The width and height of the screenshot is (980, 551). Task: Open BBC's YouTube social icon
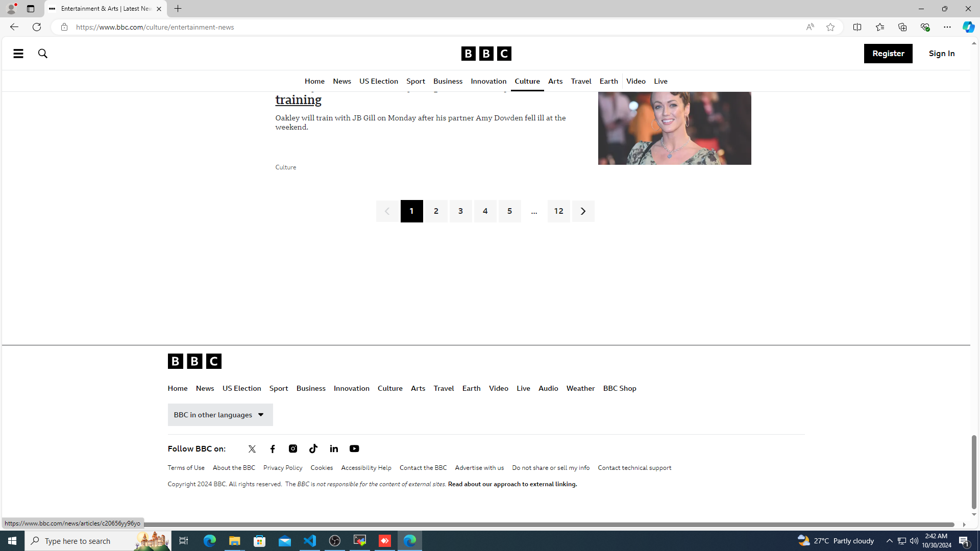tap(354, 449)
